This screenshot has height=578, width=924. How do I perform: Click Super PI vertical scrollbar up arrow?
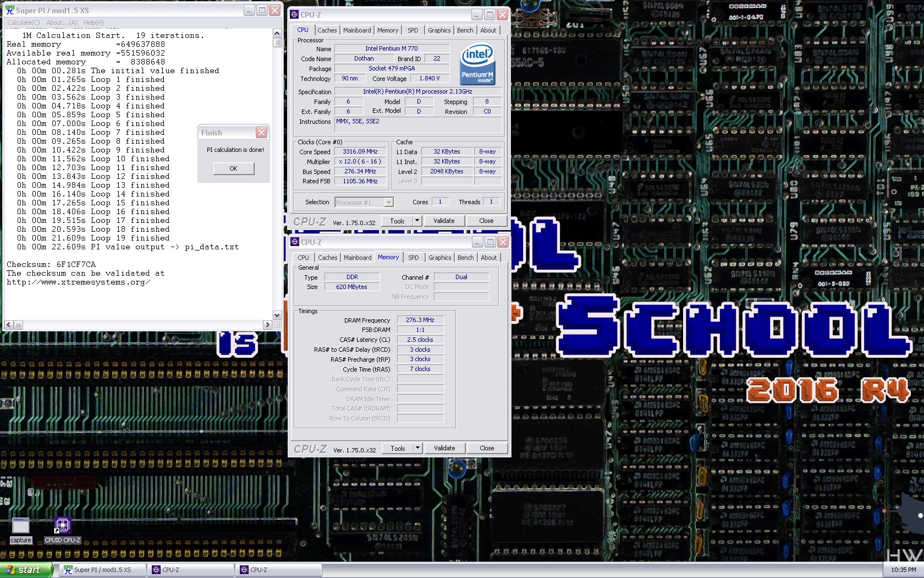(277, 34)
